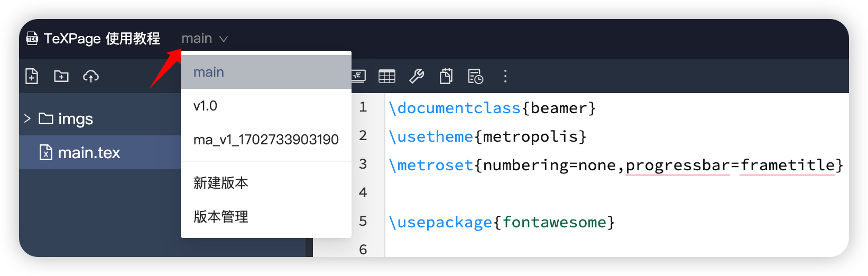Select version ma_v1_1702733903190
Image resolution: width=868 pixels, height=276 pixels.
266,140
